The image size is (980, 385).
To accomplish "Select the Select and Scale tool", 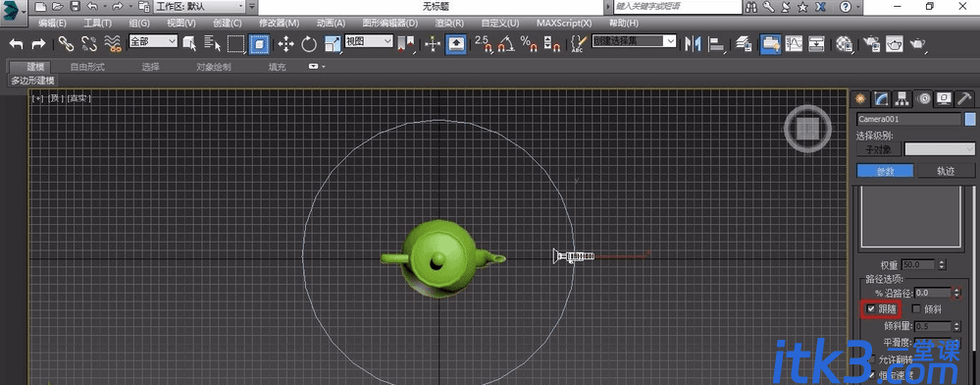I will point(333,43).
